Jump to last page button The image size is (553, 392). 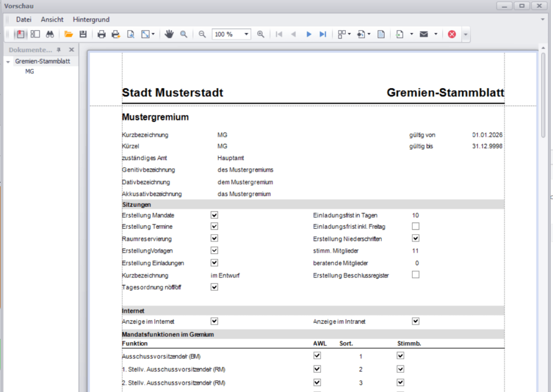coord(323,34)
